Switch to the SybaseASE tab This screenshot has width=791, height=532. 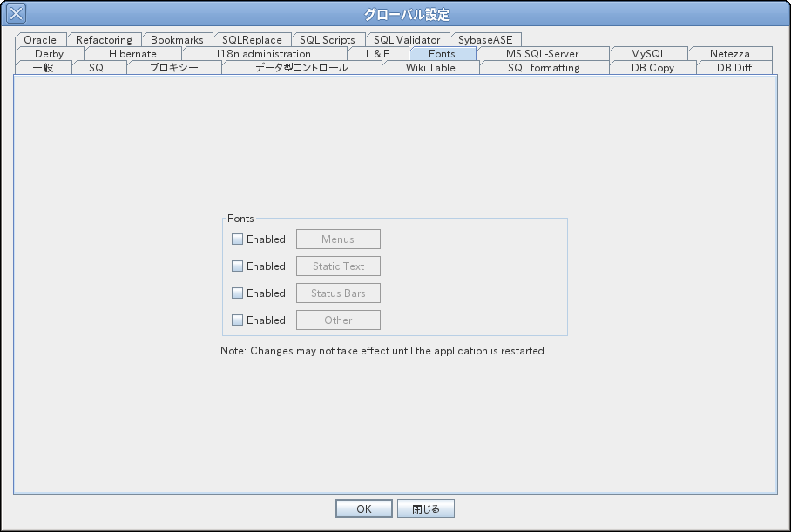click(485, 39)
